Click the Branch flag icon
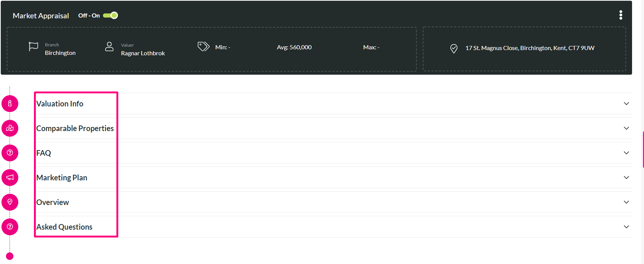 pyautogui.click(x=34, y=47)
